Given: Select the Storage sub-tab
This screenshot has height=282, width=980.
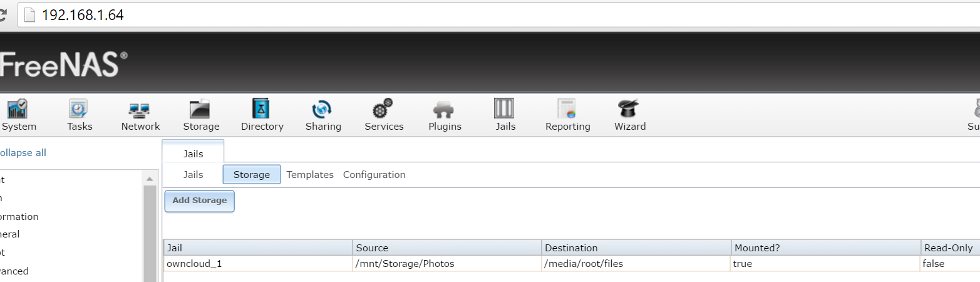Looking at the screenshot, I should click(252, 175).
